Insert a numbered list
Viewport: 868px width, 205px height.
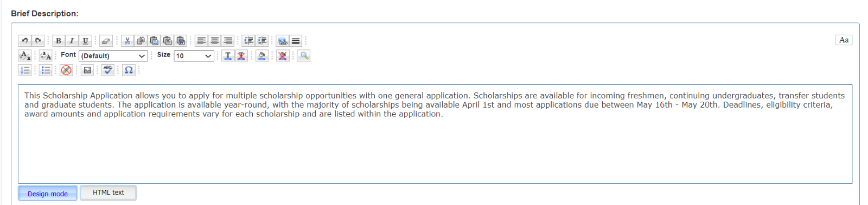[25, 70]
